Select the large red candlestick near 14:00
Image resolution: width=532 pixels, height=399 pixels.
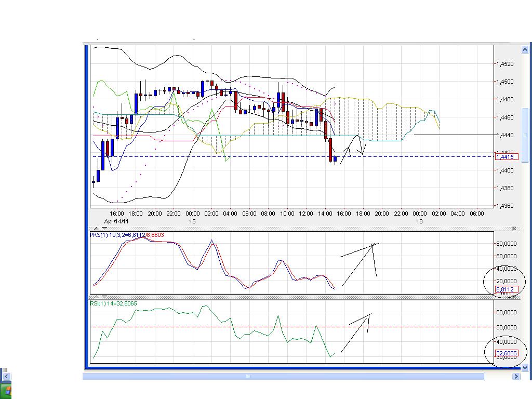[x=331, y=151]
